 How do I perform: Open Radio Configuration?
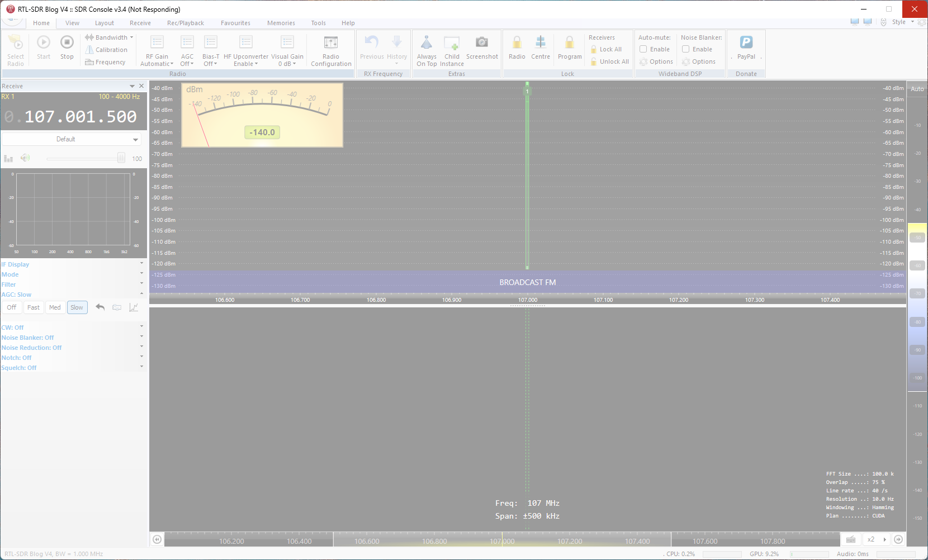[x=331, y=49]
